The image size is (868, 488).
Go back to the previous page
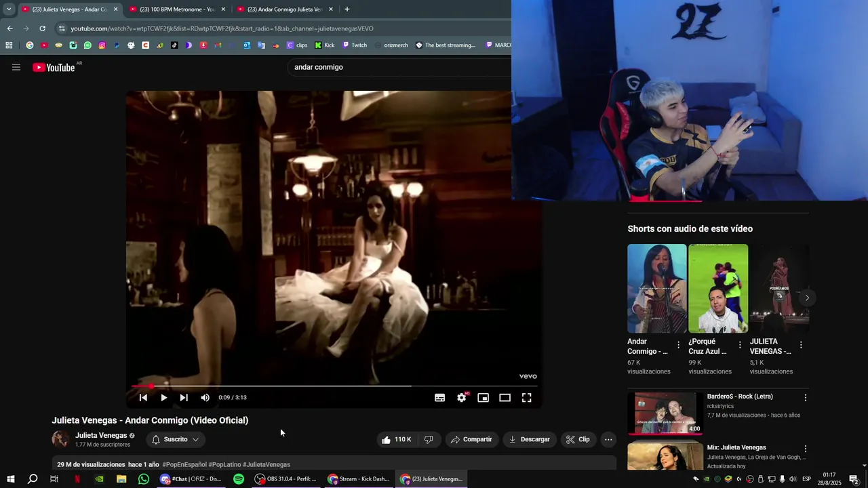[x=9, y=28]
